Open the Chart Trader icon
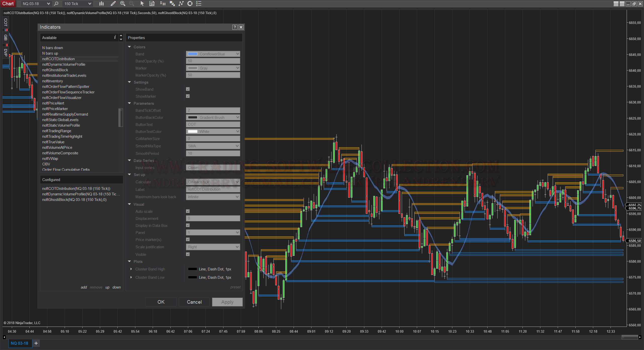The image size is (644, 350). [163, 4]
